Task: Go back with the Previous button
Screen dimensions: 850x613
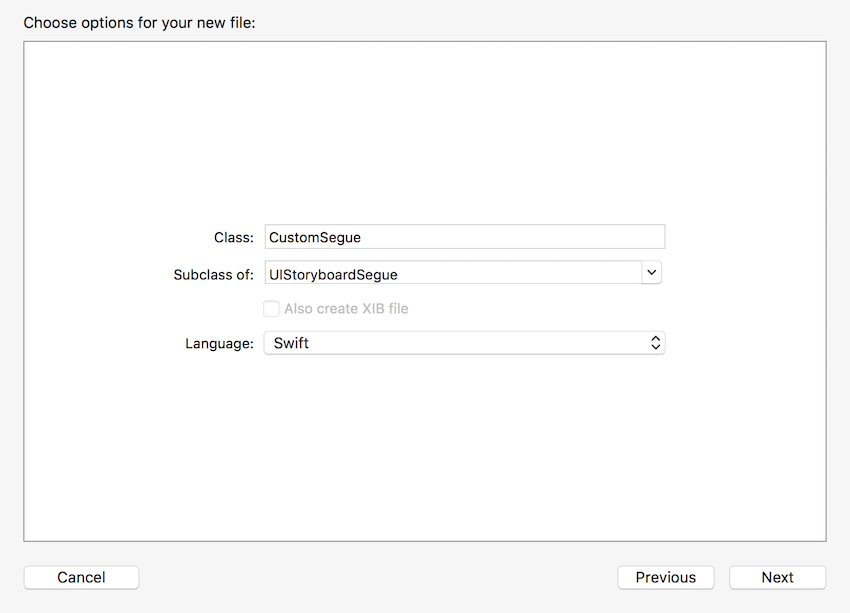Action: tap(666, 577)
